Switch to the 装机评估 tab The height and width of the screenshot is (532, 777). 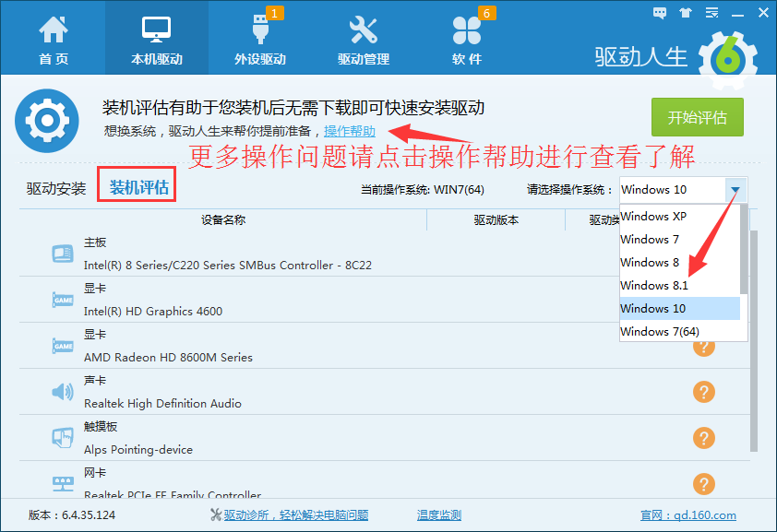(x=139, y=187)
